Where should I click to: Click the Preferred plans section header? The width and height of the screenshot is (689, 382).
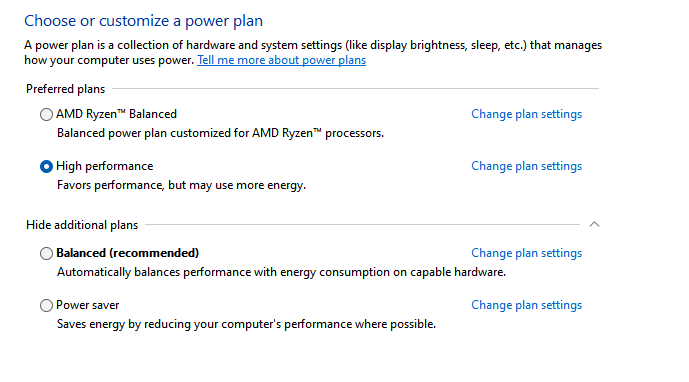tap(65, 89)
